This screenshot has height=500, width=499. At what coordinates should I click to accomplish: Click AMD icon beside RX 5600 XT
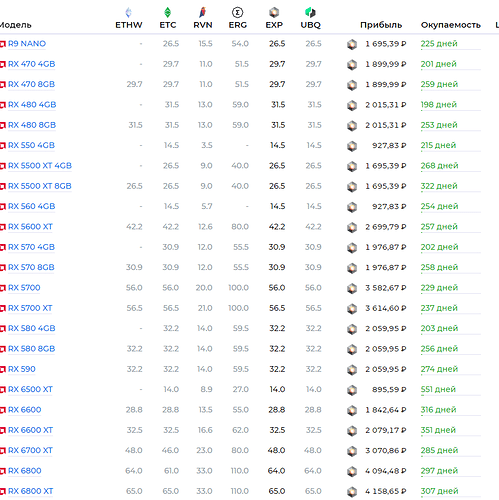coord(3,227)
